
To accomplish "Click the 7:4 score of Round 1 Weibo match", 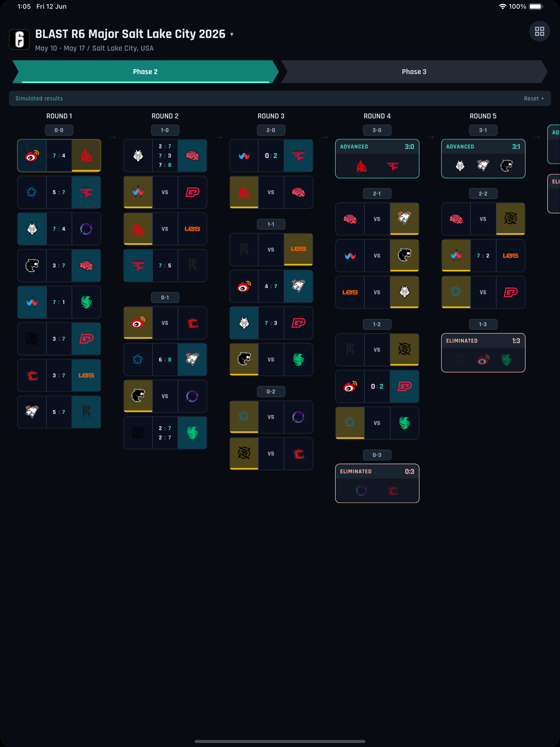I will [x=59, y=156].
